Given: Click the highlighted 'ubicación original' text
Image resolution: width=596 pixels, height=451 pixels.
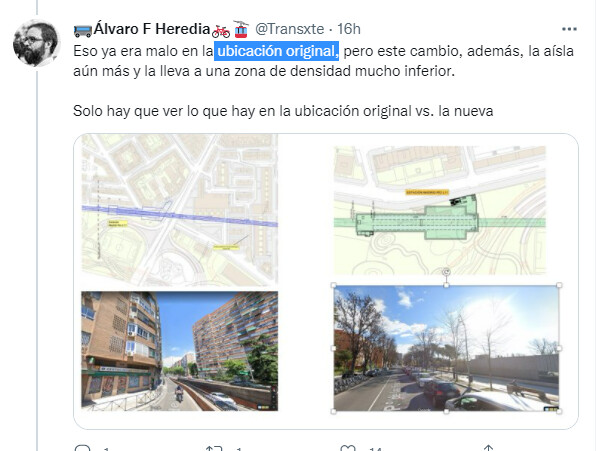Looking at the screenshot, I should pyautogui.click(x=276, y=51).
